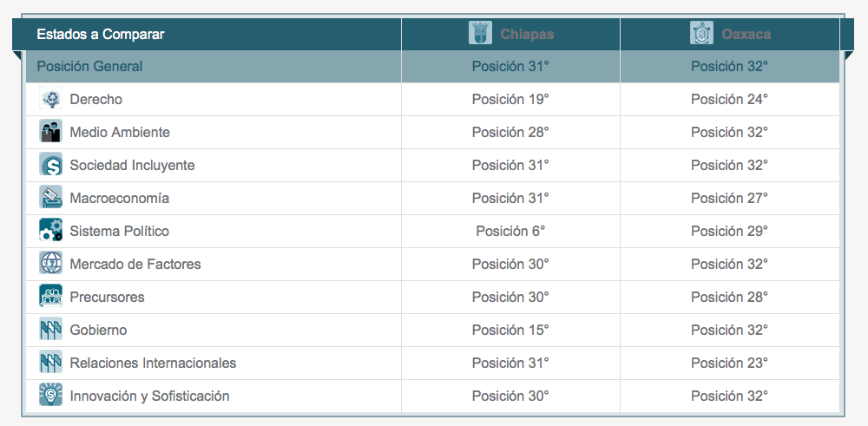Select the Relaciones Internacionales icon
Screen dimensions: 868x426
50,363
